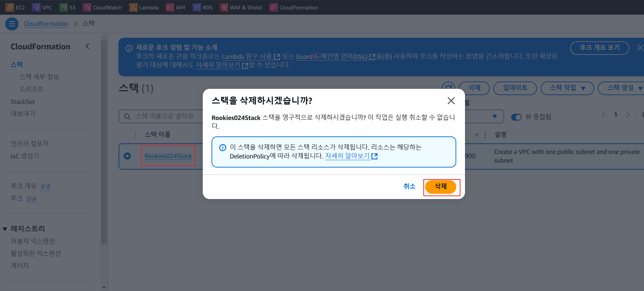The width and height of the screenshot is (644, 291).
Task: Collapse the 레지스트리 section
Action: pyautogui.click(x=5, y=229)
